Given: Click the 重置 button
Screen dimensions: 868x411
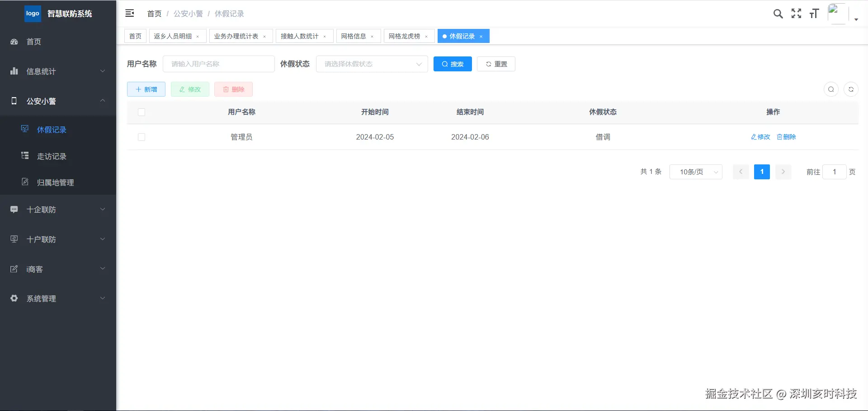Looking at the screenshot, I should coord(496,64).
